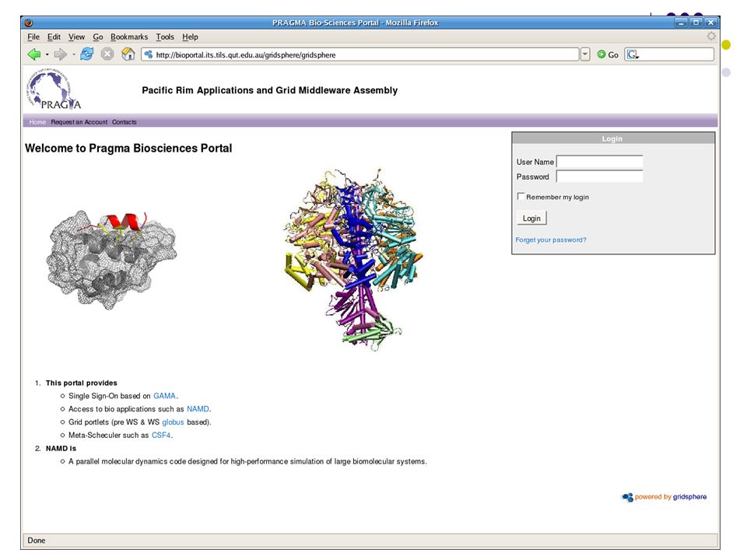Image resolution: width=747 pixels, height=560 pixels.
Task: Open the Back history dropdown arrow
Action: click(47, 54)
